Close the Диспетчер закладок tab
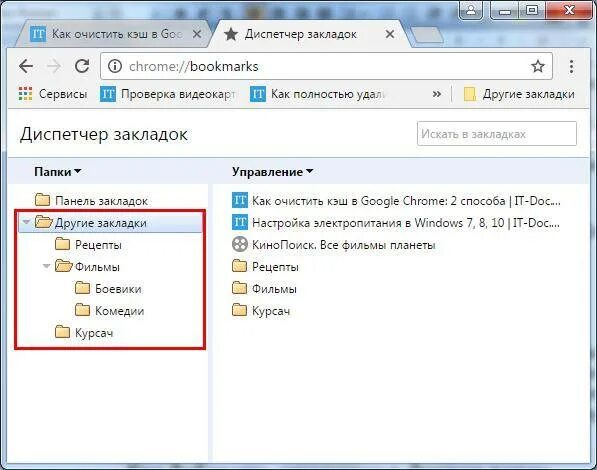This screenshot has width=597, height=470. pyautogui.click(x=389, y=34)
